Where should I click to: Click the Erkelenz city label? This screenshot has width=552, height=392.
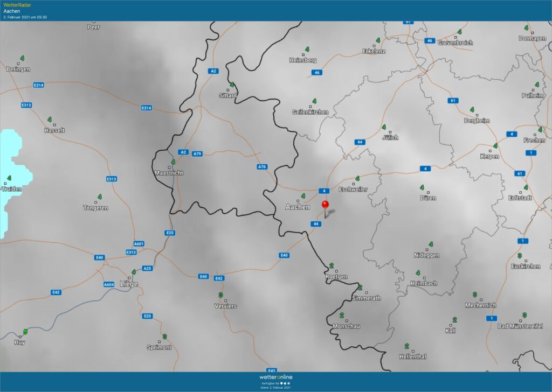tap(374, 51)
